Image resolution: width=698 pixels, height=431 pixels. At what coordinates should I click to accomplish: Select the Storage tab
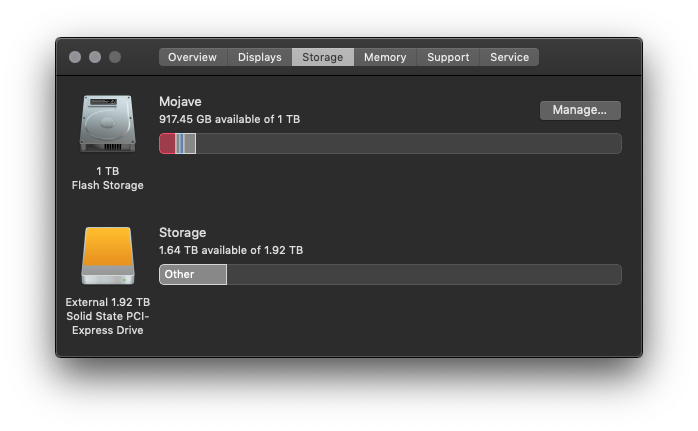(x=323, y=57)
